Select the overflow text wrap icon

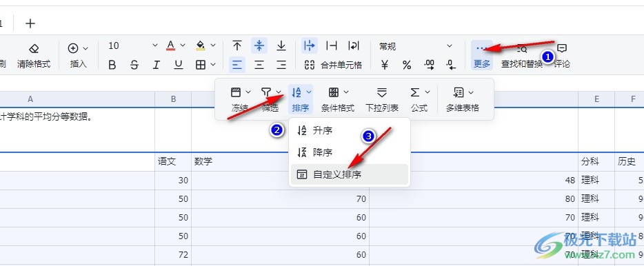tap(310, 45)
